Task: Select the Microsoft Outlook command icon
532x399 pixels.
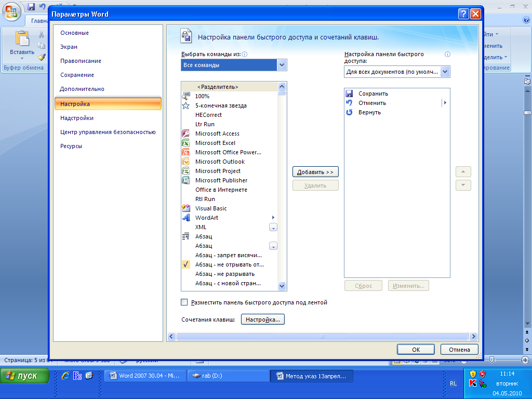Action: tap(186, 162)
